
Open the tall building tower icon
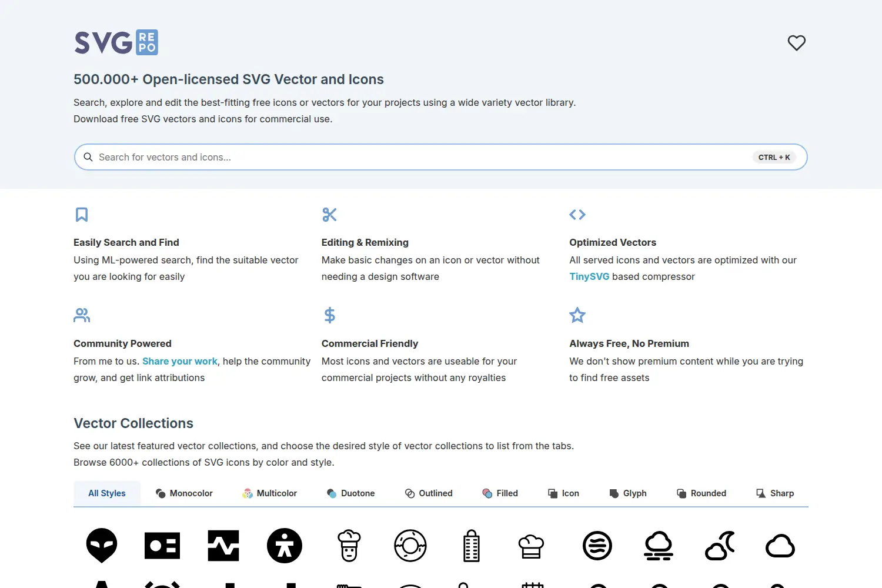(472, 546)
